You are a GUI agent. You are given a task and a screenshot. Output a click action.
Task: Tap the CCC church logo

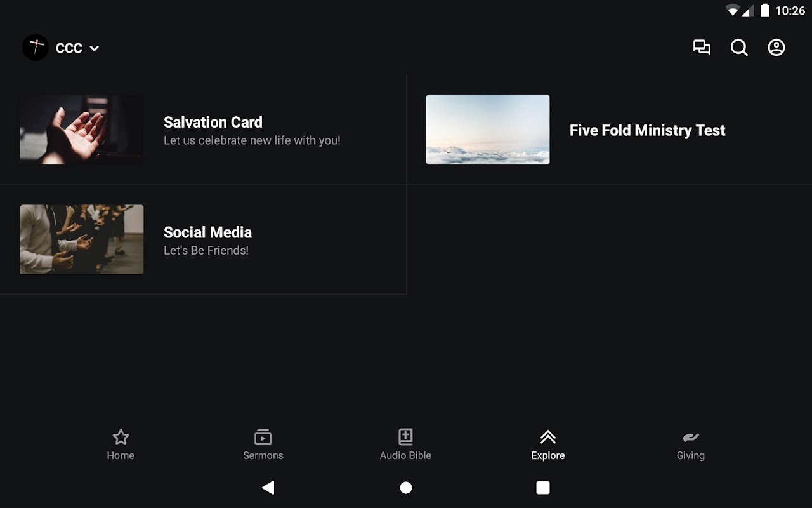36,48
